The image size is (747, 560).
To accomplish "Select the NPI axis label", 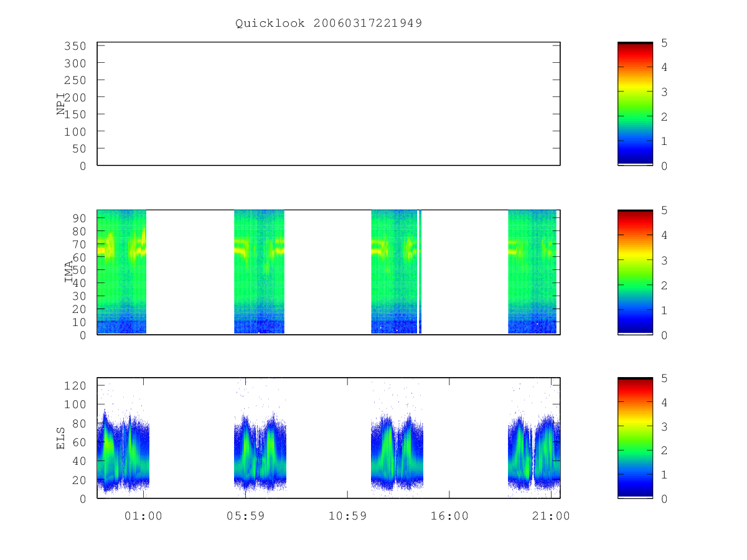I will click(62, 104).
